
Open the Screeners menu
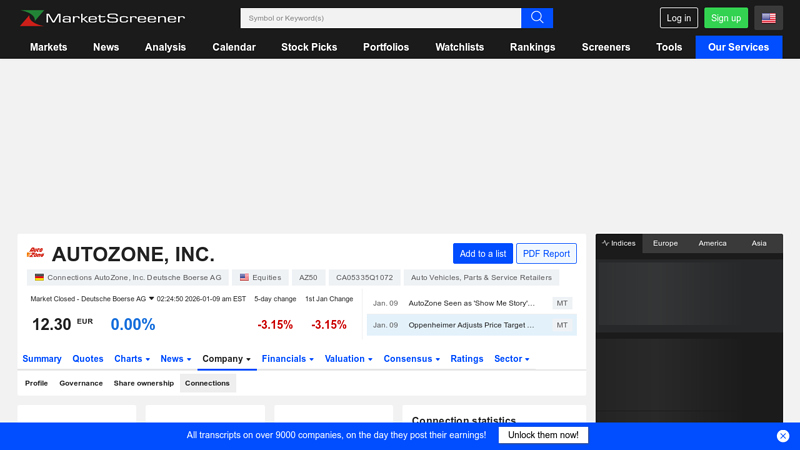(x=606, y=47)
